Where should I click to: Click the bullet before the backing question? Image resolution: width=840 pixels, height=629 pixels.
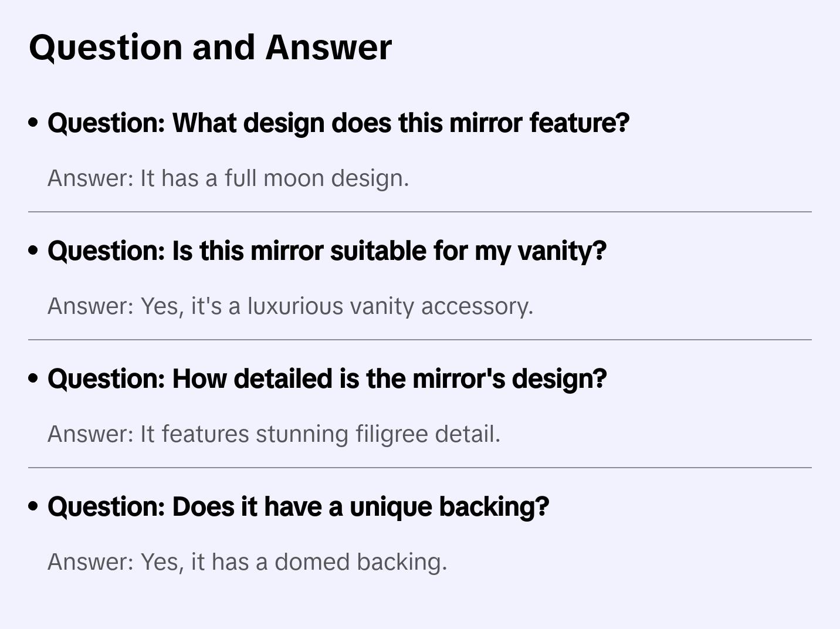(x=33, y=507)
